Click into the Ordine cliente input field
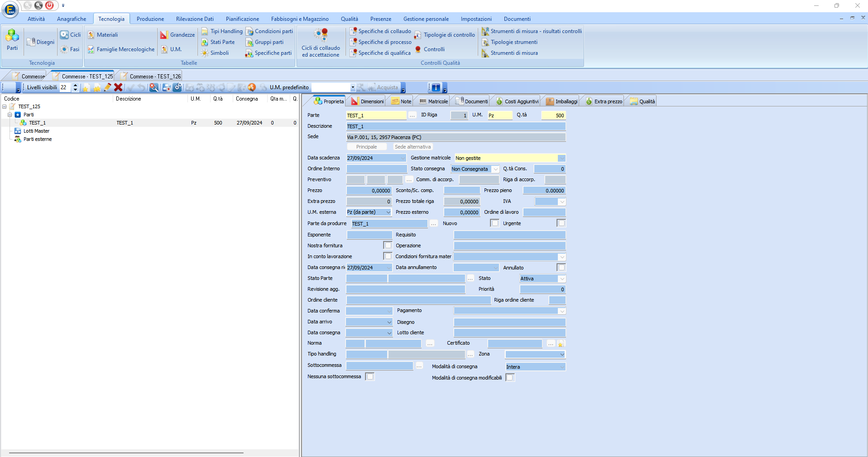The image size is (868, 457). [418, 300]
